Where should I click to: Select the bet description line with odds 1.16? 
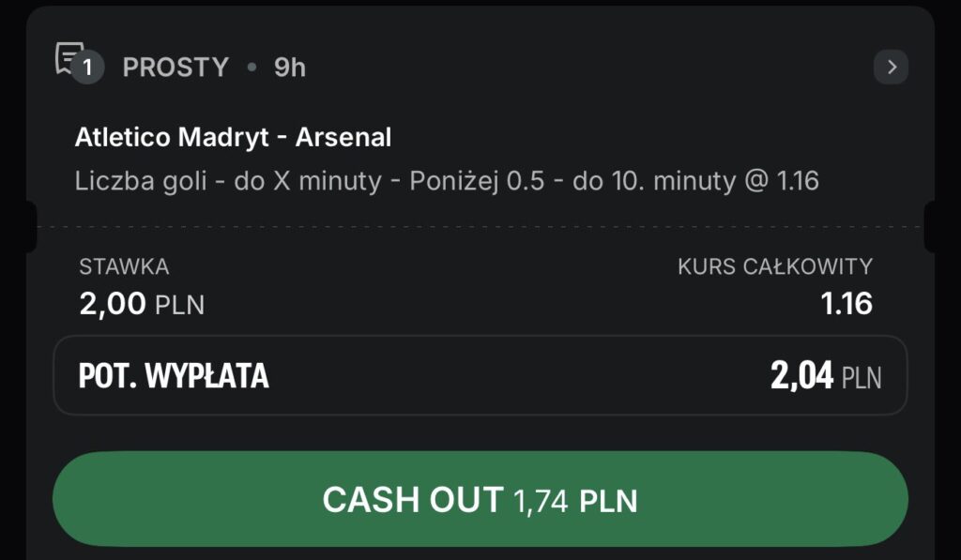(x=447, y=181)
